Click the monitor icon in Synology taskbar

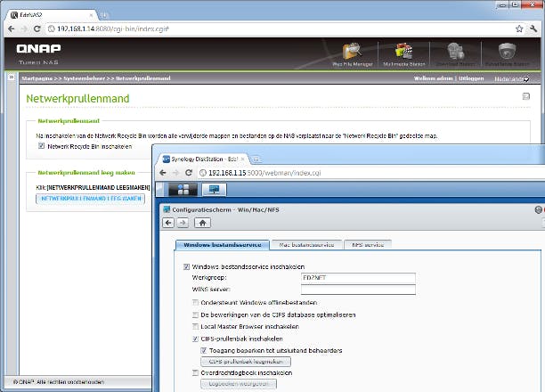pyautogui.click(x=214, y=190)
